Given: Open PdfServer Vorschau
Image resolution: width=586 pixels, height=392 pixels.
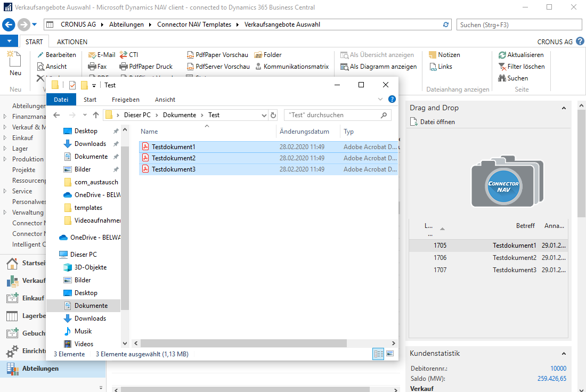Looking at the screenshot, I should coord(218,67).
